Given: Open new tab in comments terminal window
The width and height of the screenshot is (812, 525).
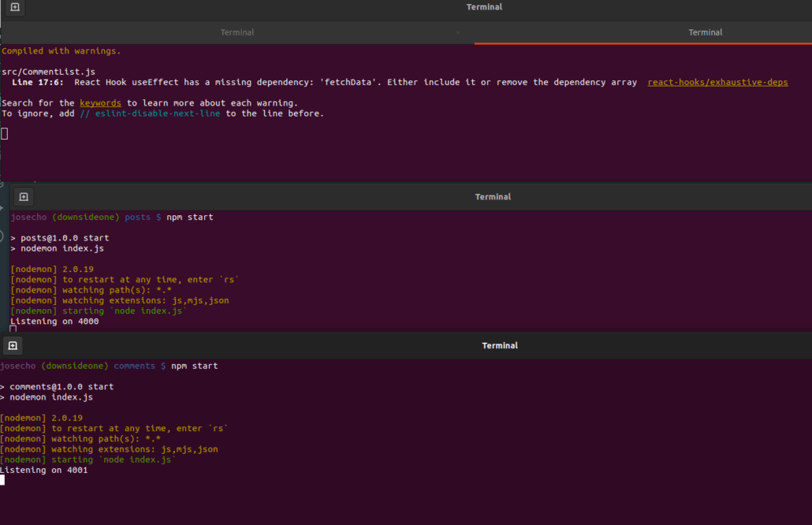Looking at the screenshot, I should pyautogui.click(x=13, y=345).
